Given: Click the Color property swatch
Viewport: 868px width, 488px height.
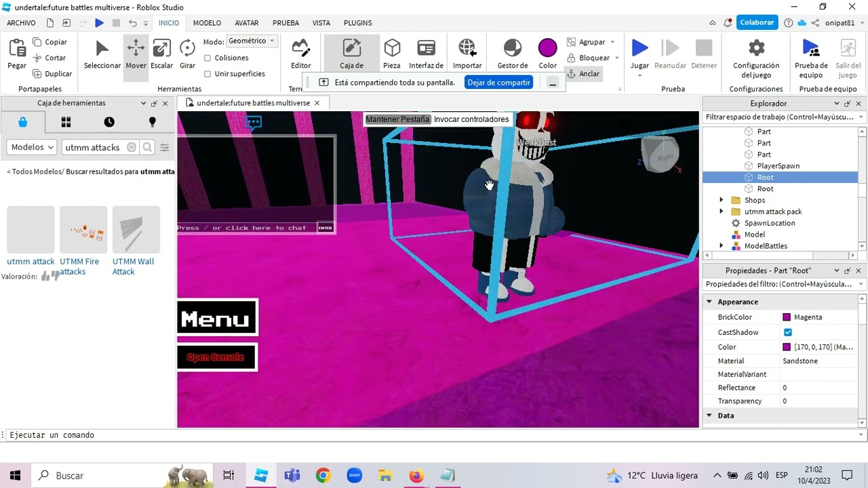Looking at the screenshot, I should coord(787,347).
